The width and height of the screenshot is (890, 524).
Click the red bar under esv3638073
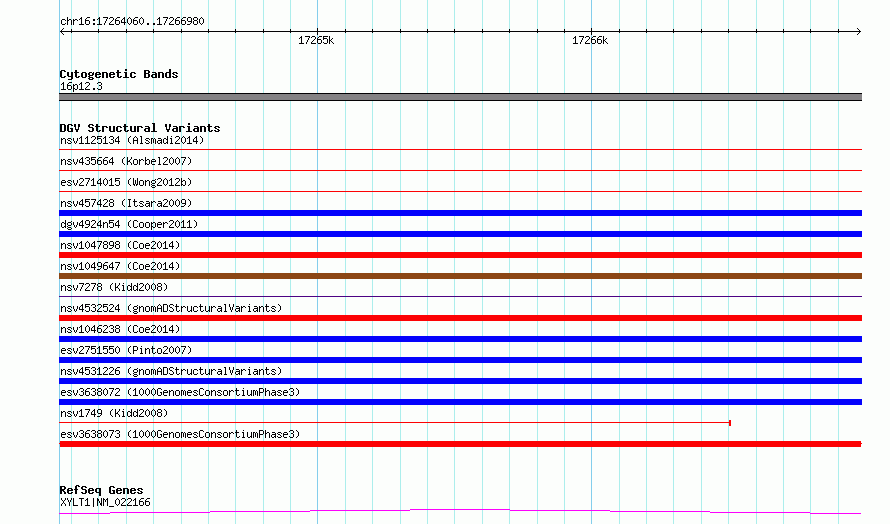pyautogui.click(x=460, y=444)
